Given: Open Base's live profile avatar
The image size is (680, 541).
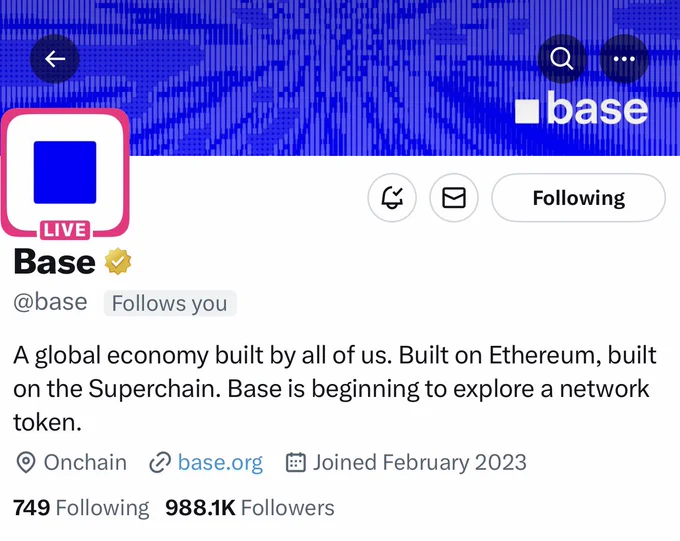Looking at the screenshot, I should 65,173.
